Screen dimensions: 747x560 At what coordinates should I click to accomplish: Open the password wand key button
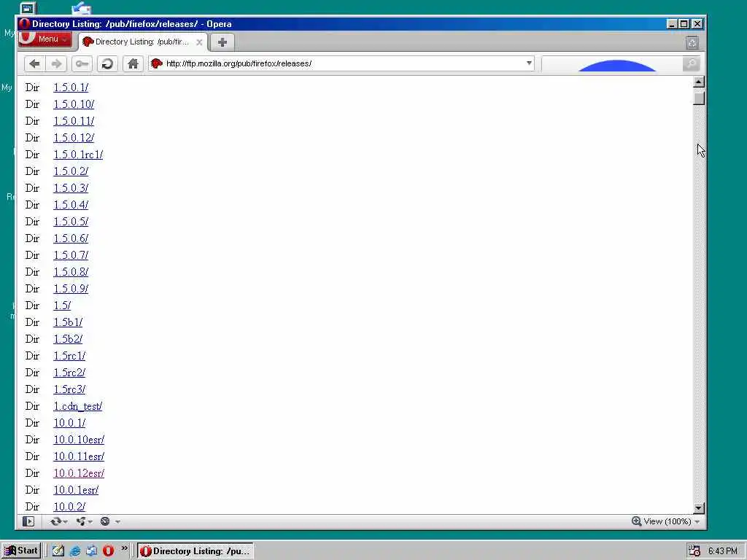point(82,63)
